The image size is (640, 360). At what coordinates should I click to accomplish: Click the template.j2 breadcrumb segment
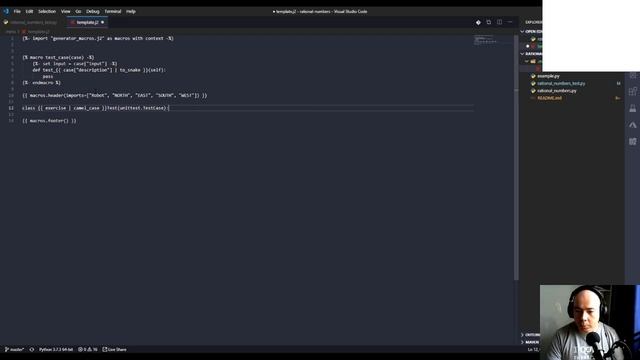point(36,31)
